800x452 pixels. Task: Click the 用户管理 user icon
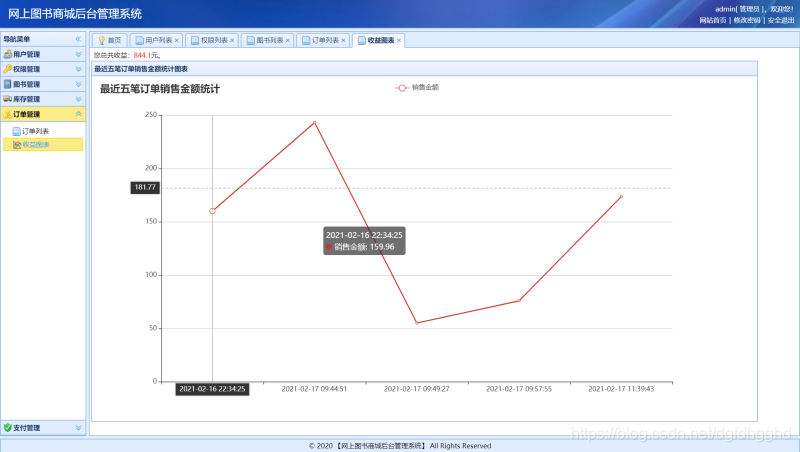click(7, 54)
